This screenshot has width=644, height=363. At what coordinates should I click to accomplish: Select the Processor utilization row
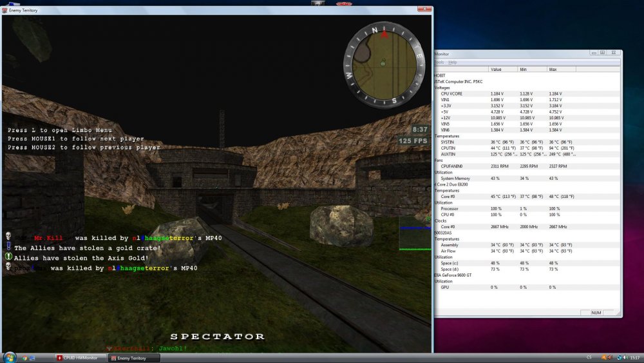tap(527, 209)
